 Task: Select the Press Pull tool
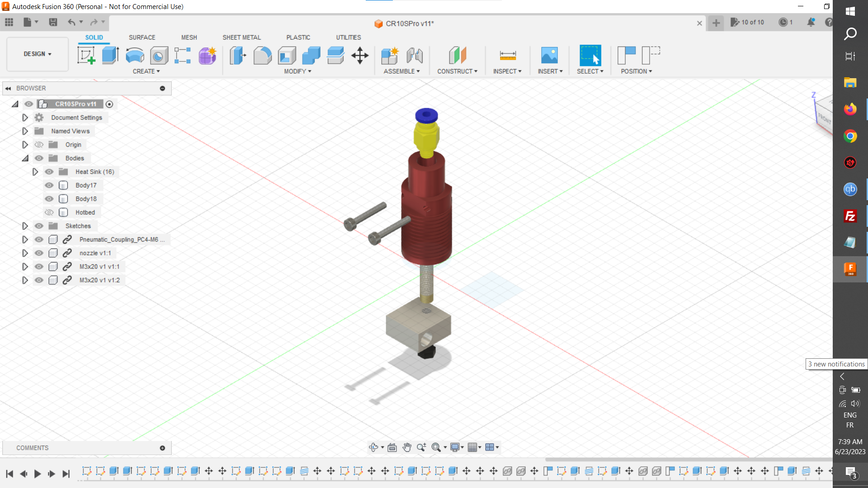(238, 56)
